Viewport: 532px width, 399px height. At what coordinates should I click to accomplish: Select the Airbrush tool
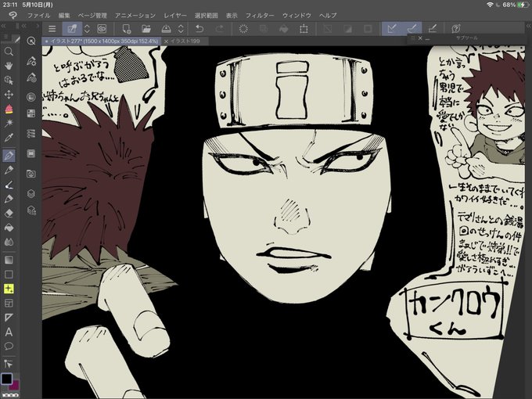[x=9, y=199]
